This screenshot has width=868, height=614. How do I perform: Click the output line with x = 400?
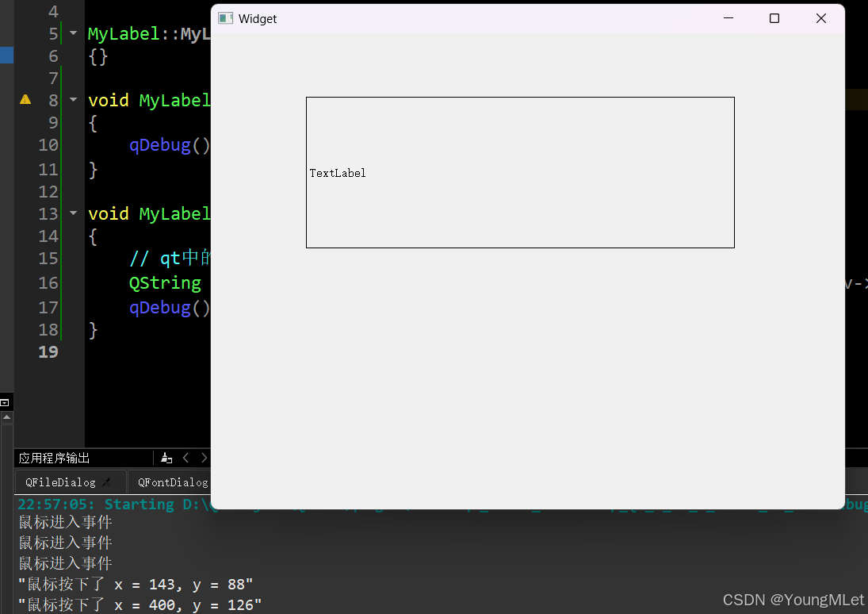point(140,604)
